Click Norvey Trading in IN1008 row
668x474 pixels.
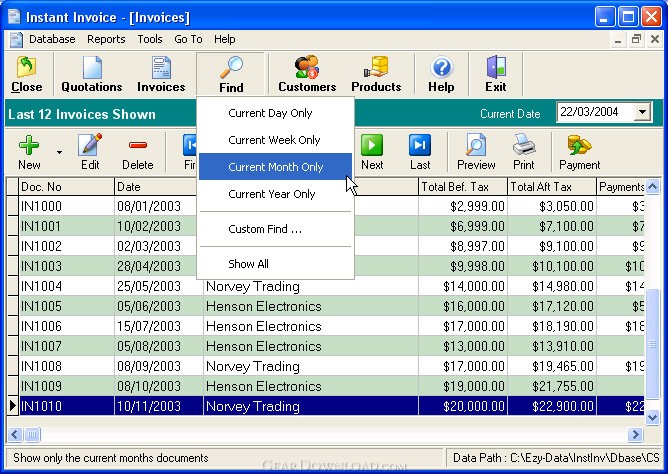(311, 366)
